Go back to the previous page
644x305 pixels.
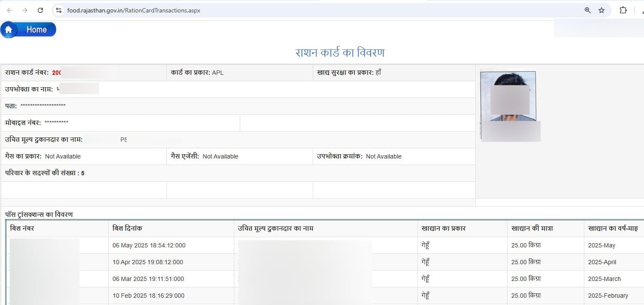(x=9, y=10)
